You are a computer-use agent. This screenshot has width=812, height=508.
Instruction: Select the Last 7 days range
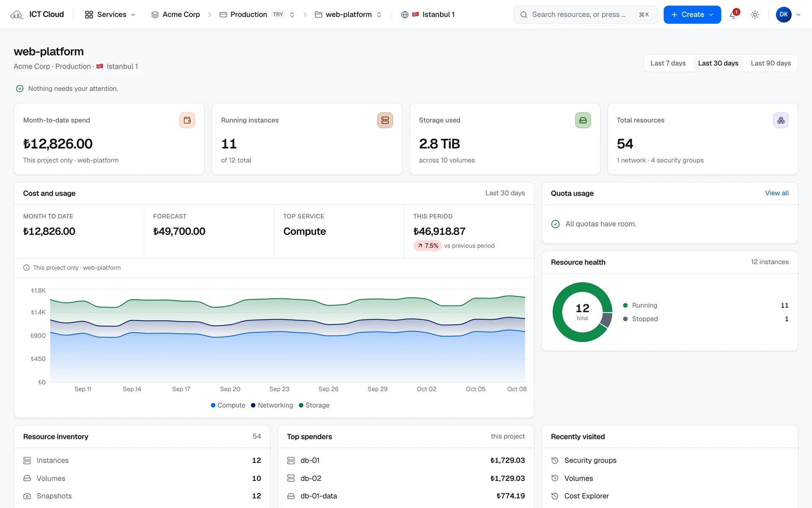click(668, 63)
